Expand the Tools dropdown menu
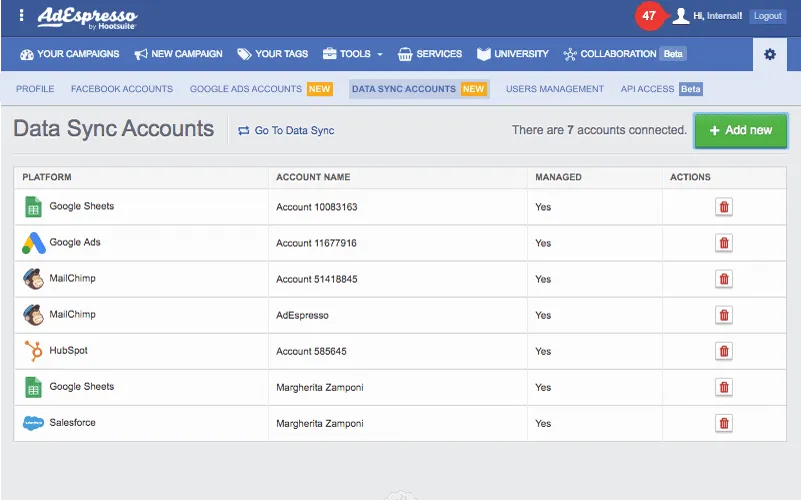The image size is (801, 500). click(353, 54)
